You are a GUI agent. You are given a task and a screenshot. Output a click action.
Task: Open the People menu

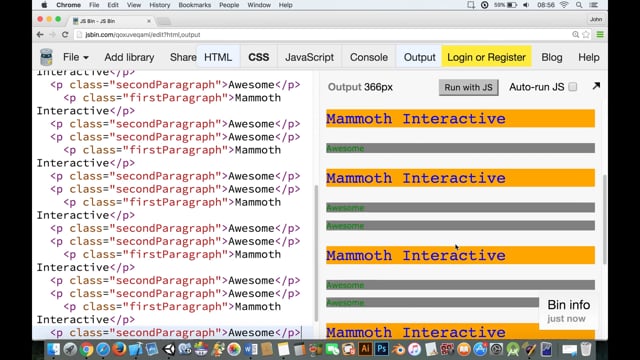click(229, 5)
